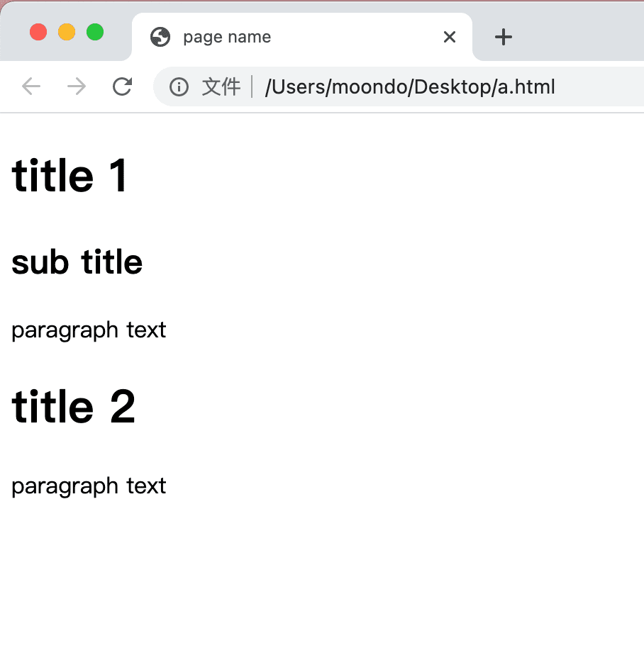
Task: Click the second 'paragraph text' line
Action: (x=88, y=486)
